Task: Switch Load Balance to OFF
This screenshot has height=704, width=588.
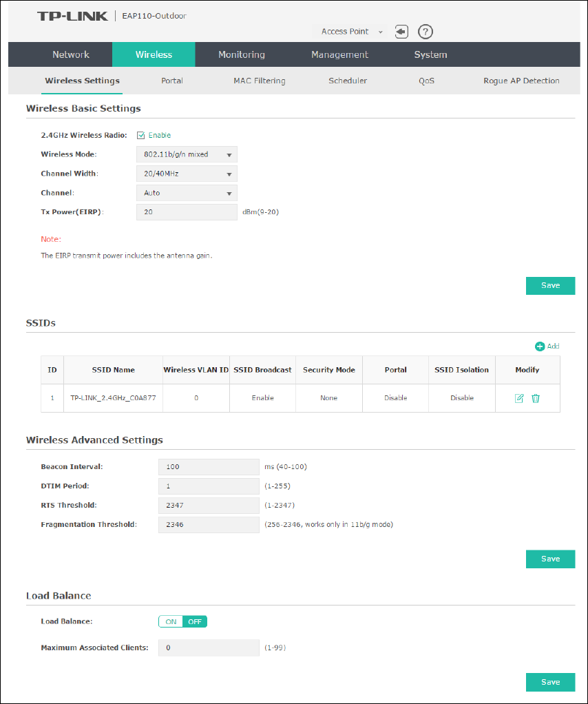Action: pos(195,621)
